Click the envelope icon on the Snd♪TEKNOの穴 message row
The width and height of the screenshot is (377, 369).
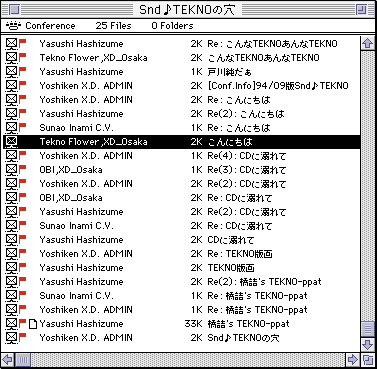pos(11,337)
